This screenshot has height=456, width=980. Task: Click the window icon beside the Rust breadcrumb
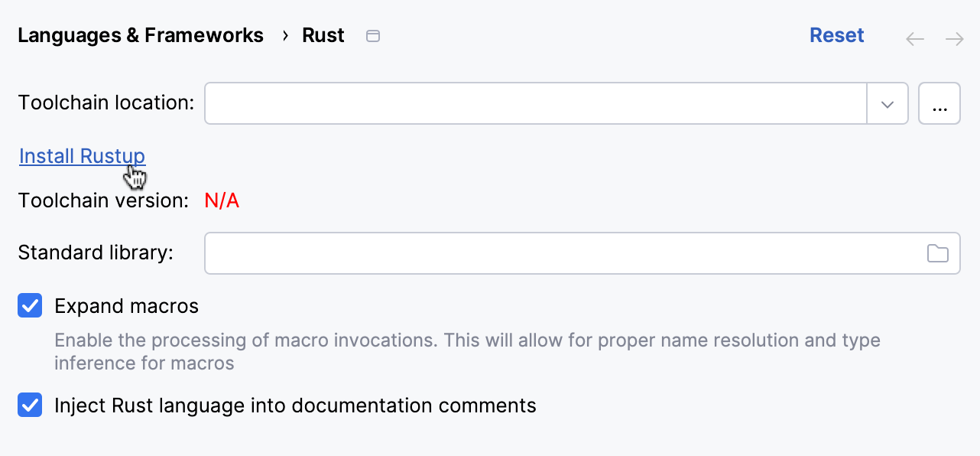pyautogui.click(x=373, y=35)
